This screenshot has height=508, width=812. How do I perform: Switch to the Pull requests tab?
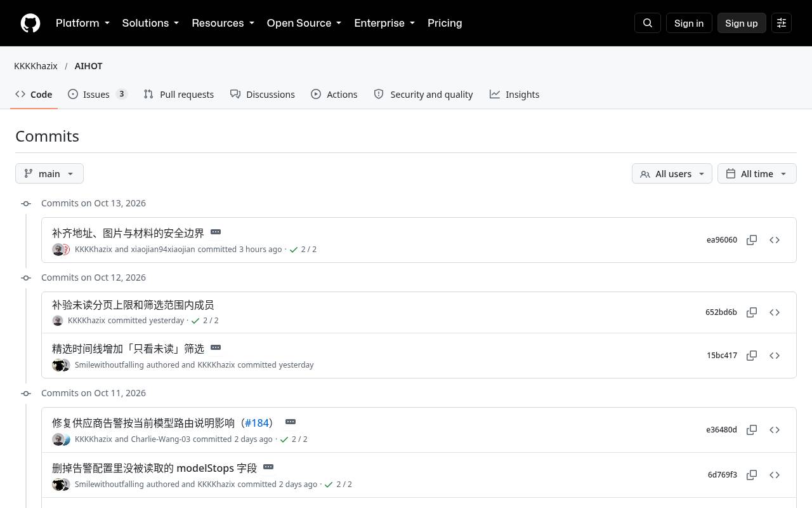(x=179, y=94)
